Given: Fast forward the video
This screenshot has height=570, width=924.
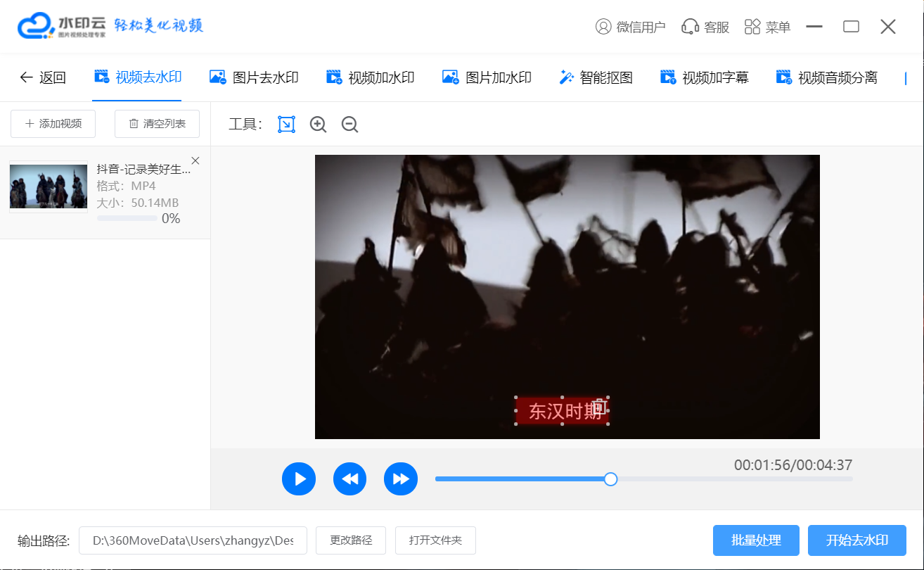Looking at the screenshot, I should click(401, 479).
